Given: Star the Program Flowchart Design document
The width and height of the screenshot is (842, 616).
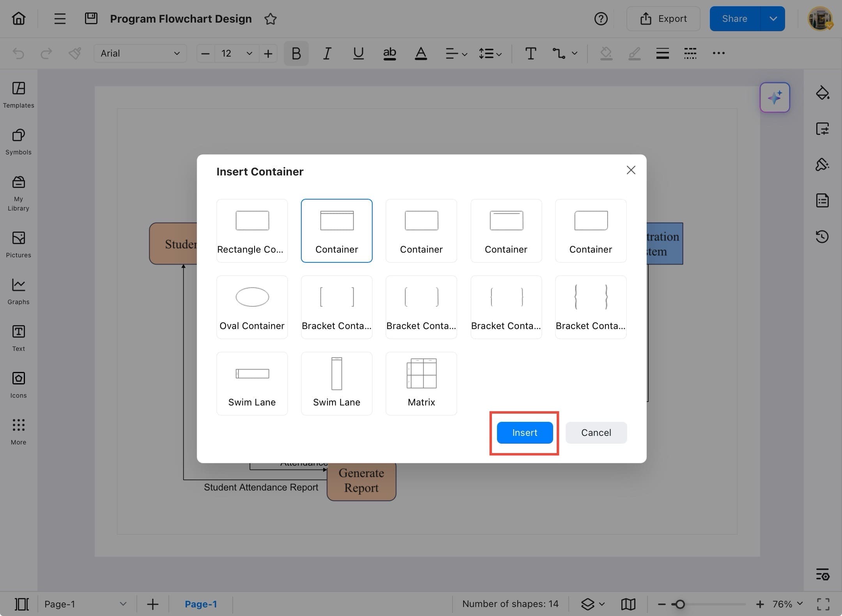Looking at the screenshot, I should [270, 19].
